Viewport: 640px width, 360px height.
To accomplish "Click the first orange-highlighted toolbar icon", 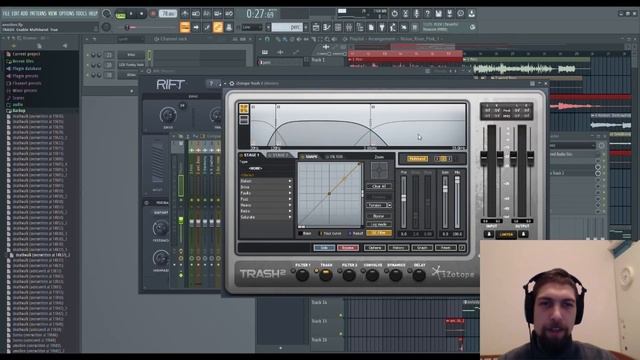I will (185, 27).
